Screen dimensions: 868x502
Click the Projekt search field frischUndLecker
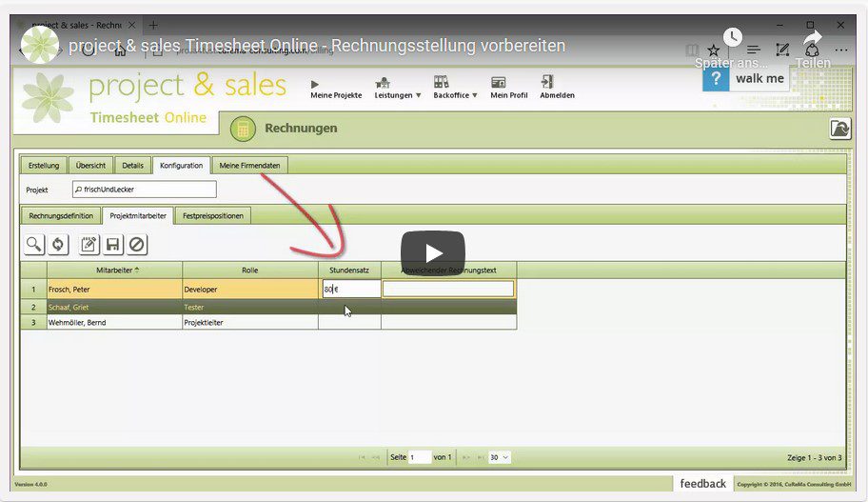[x=145, y=190]
